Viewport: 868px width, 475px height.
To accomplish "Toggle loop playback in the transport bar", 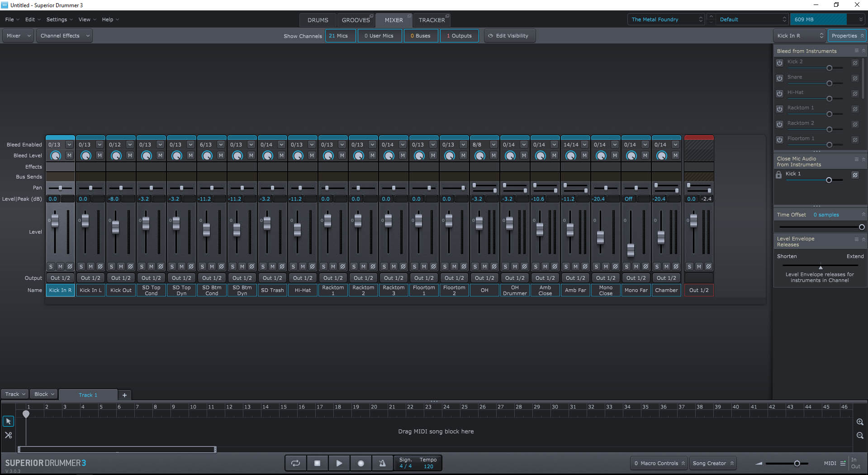I will point(295,463).
